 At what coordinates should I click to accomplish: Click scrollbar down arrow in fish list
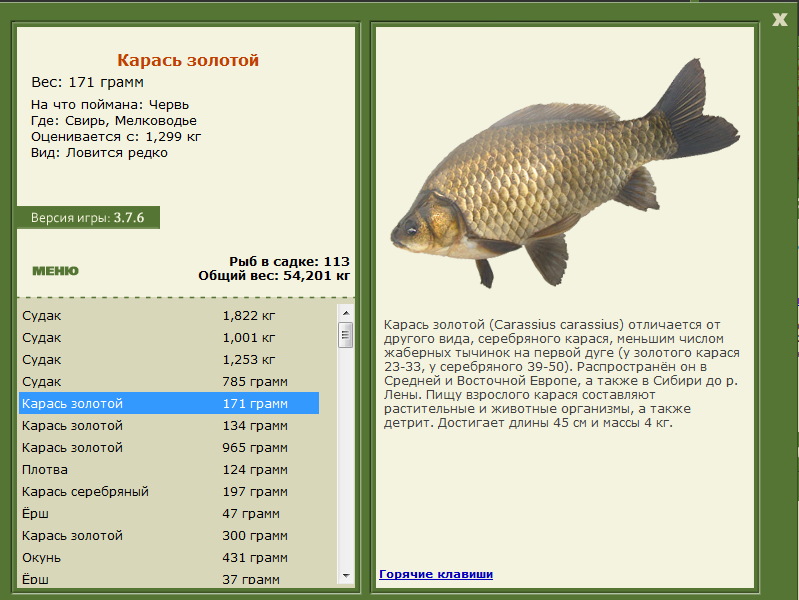click(x=346, y=576)
